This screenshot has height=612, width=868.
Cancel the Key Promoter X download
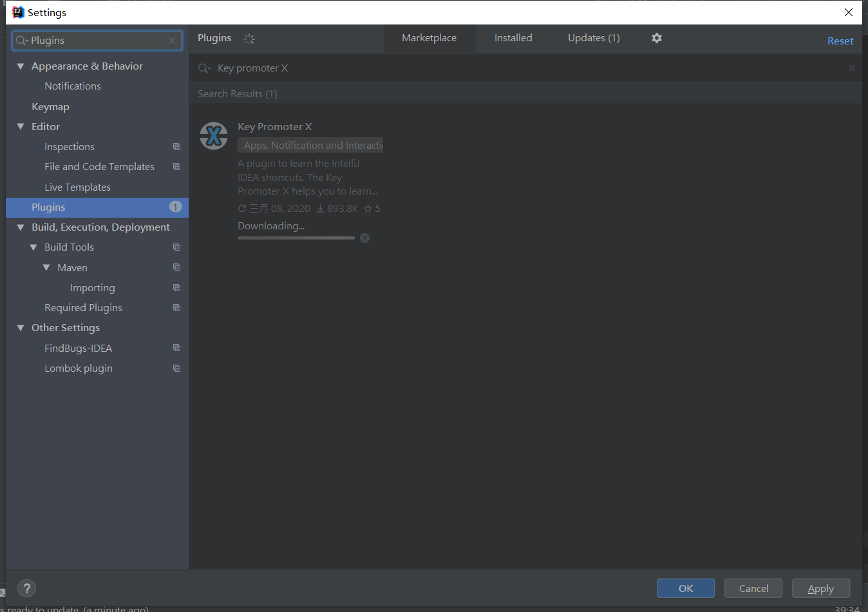(x=364, y=238)
